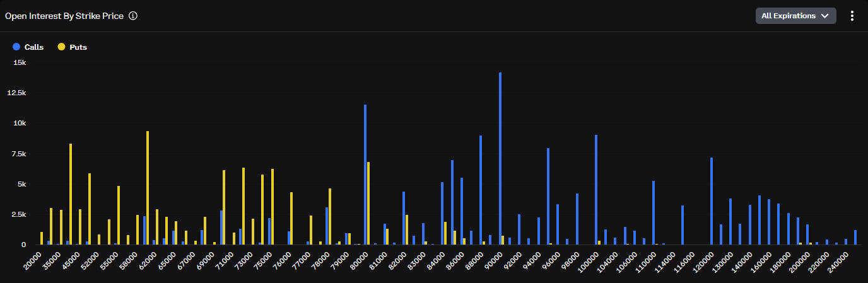Click the 15k y-axis value
This screenshot has width=868, height=283.
pyautogui.click(x=20, y=62)
